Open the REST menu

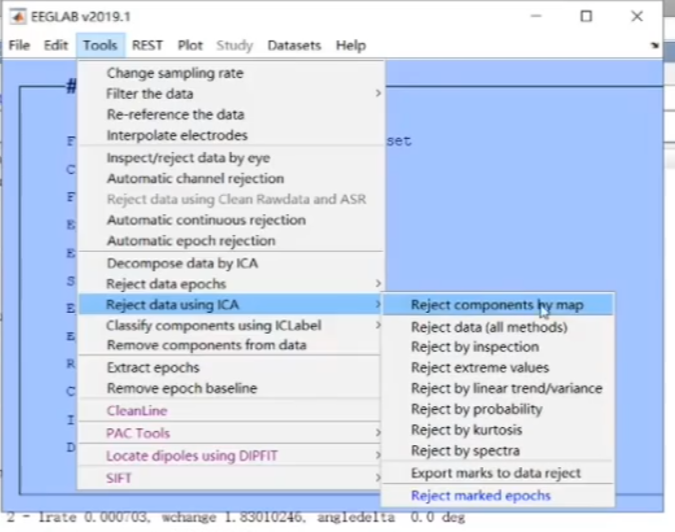[147, 45]
